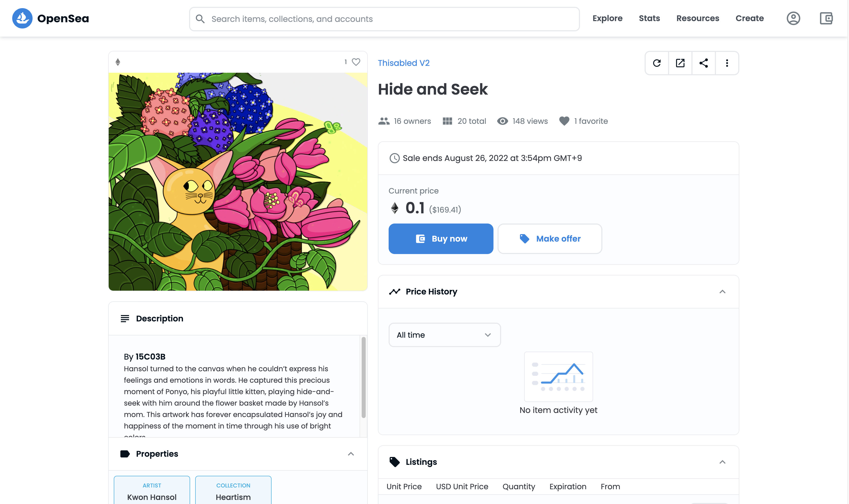
Task: Open the All time range dropdown
Action: [x=444, y=335]
